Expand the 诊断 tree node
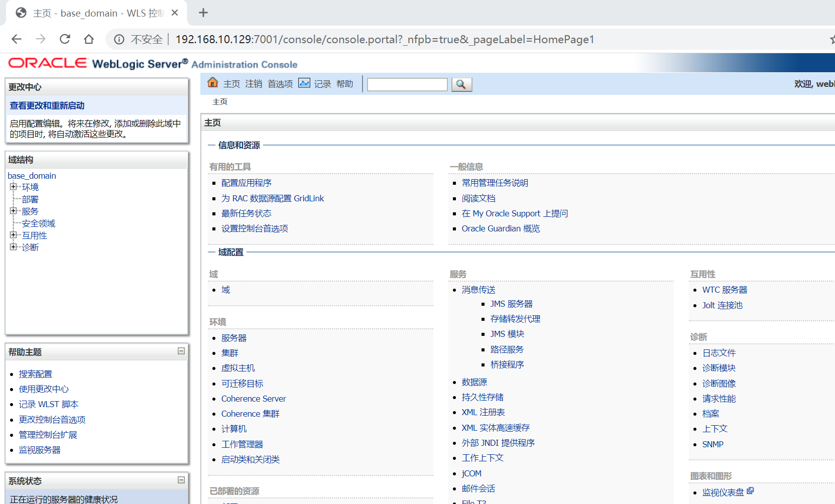The image size is (835, 504). [14, 246]
